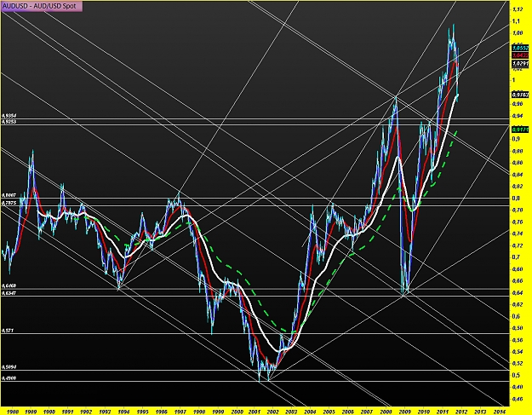Click the 1996 year label

coord(161,412)
